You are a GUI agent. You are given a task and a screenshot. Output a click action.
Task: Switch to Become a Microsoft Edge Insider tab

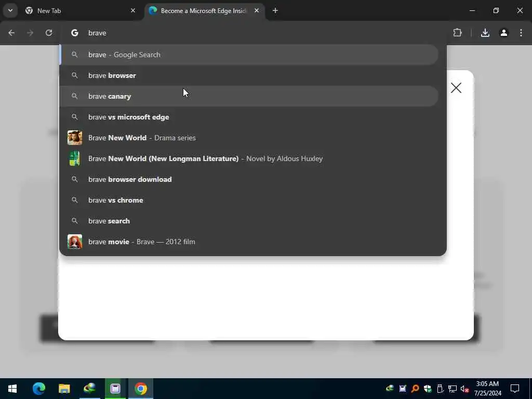click(205, 11)
